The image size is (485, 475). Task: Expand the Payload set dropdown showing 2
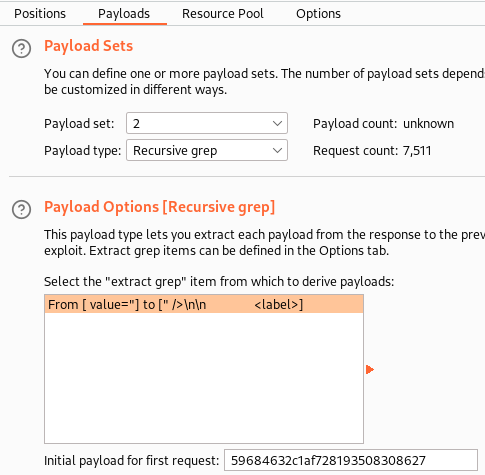coord(207,123)
